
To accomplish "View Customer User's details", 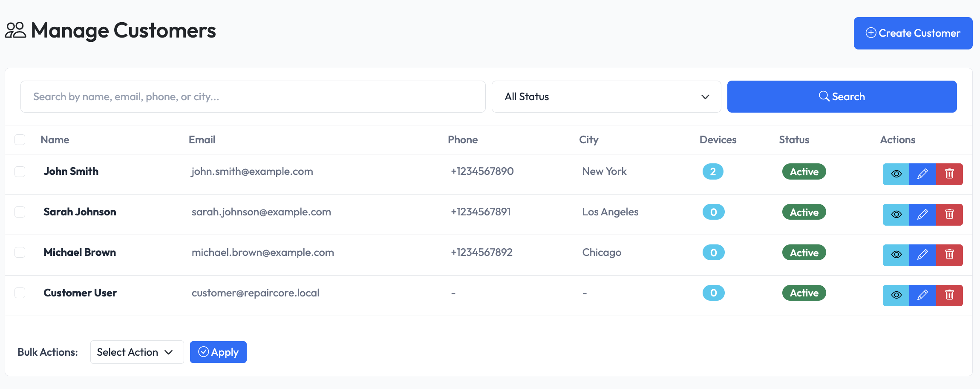I will pos(896,295).
